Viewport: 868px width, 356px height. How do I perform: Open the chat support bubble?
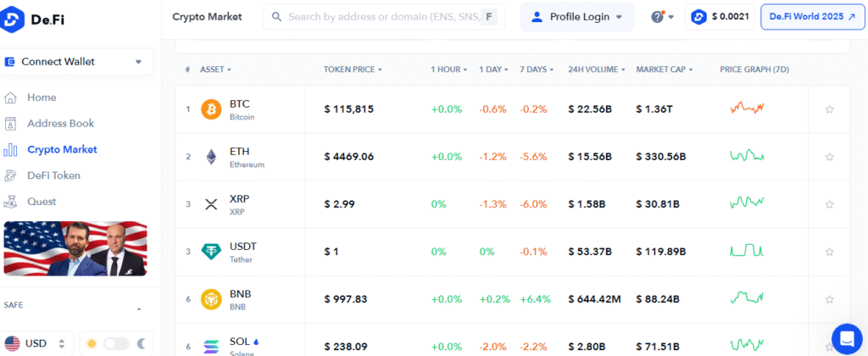(848, 338)
